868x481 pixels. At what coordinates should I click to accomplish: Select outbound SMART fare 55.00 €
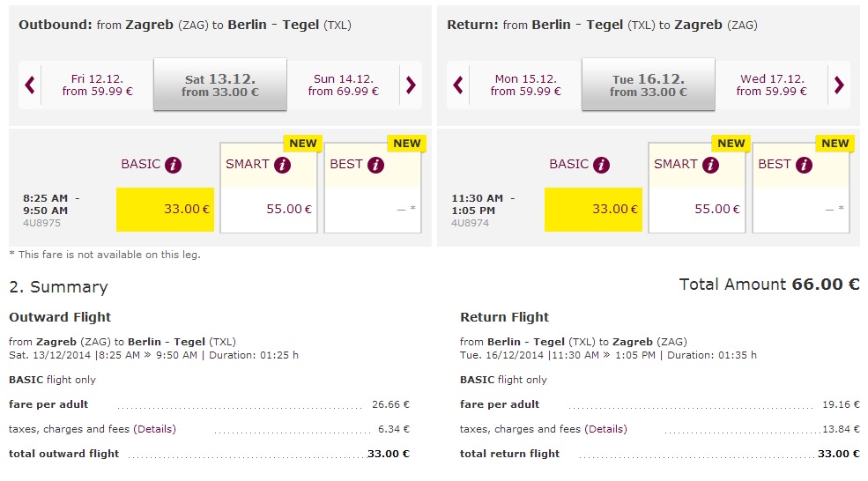click(x=269, y=210)
